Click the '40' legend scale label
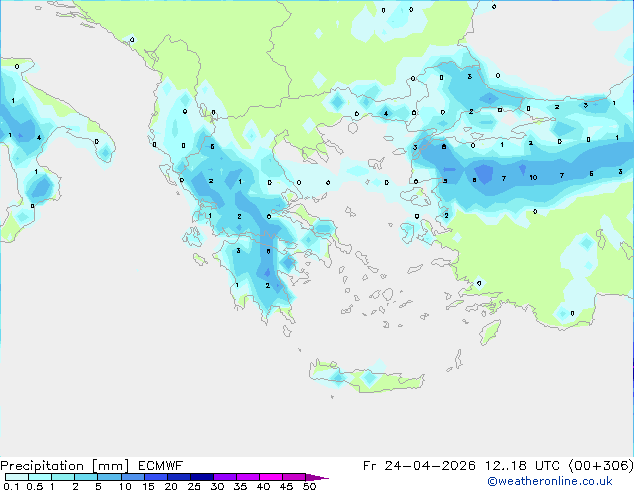The width and height of the screenshot is (634, 490). point(263,486)
